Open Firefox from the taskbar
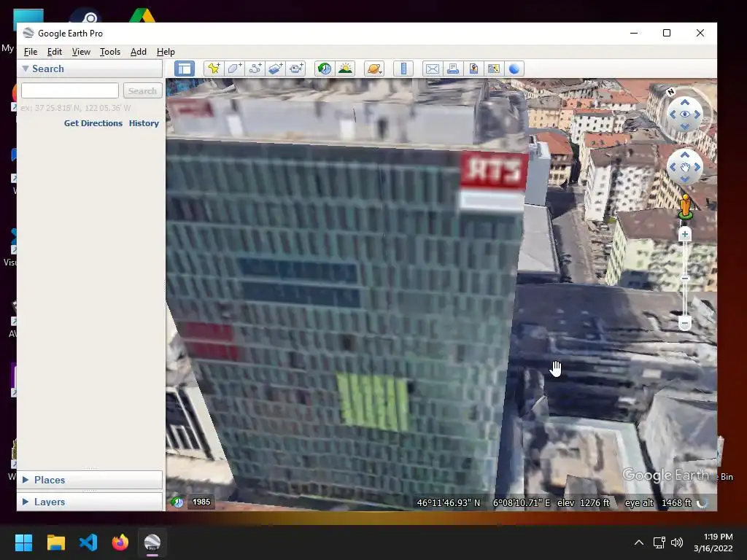Screen dimensions: 747x560 [120, 542]
